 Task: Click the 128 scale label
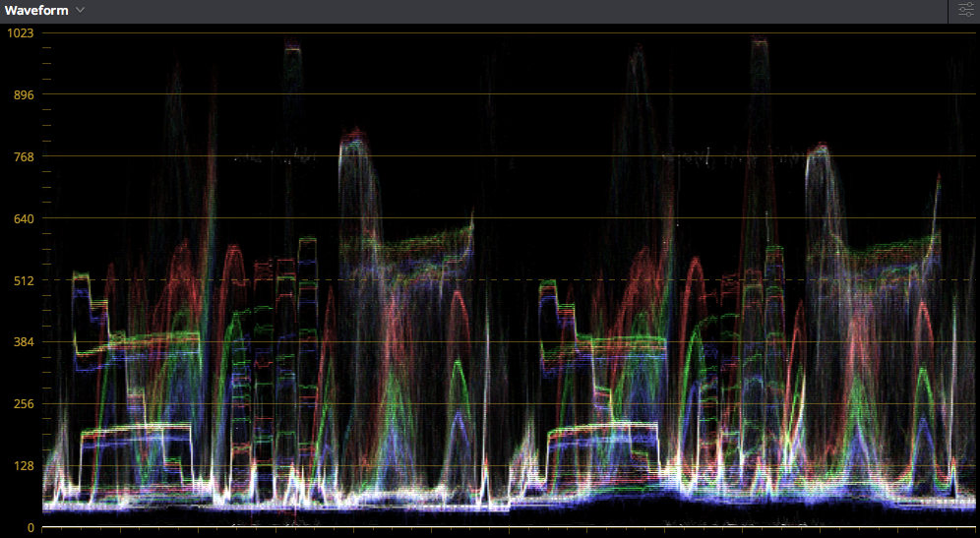24,466
